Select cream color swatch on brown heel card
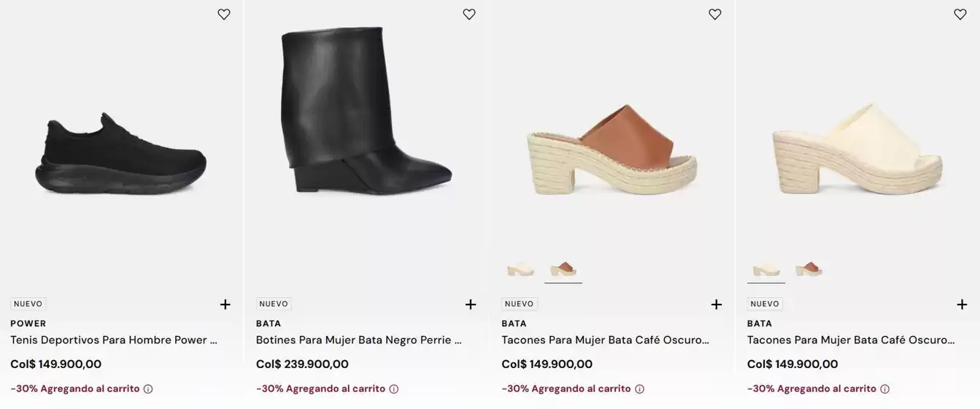The image size is (980, 409). point(520,269)
